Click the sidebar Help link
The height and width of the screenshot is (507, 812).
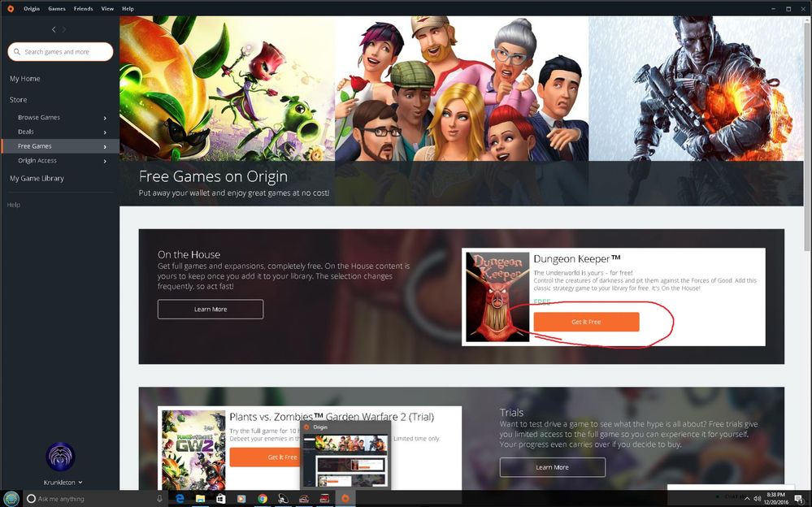coord(14,205)
